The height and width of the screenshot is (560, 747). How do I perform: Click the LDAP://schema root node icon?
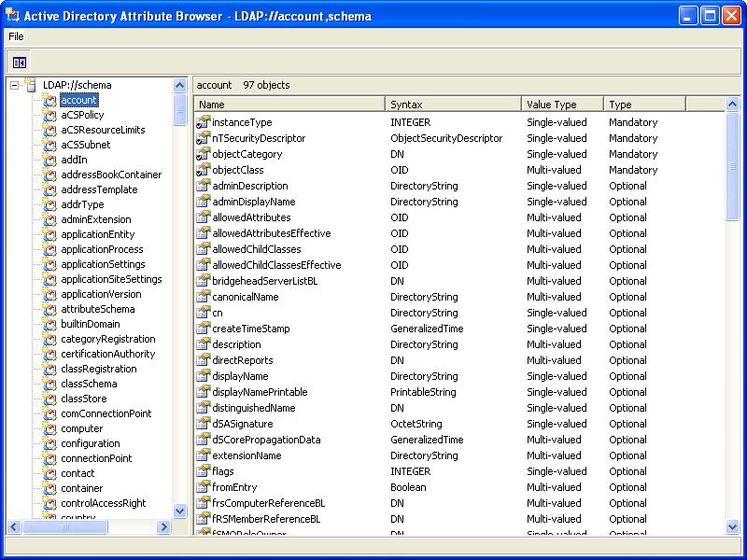(x=32, y=85)
